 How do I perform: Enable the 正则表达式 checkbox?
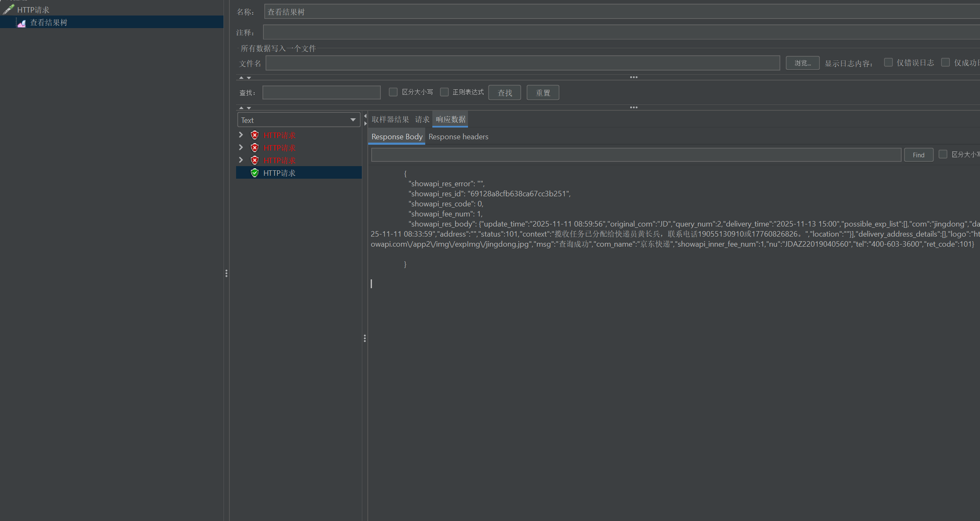point(444,92)
